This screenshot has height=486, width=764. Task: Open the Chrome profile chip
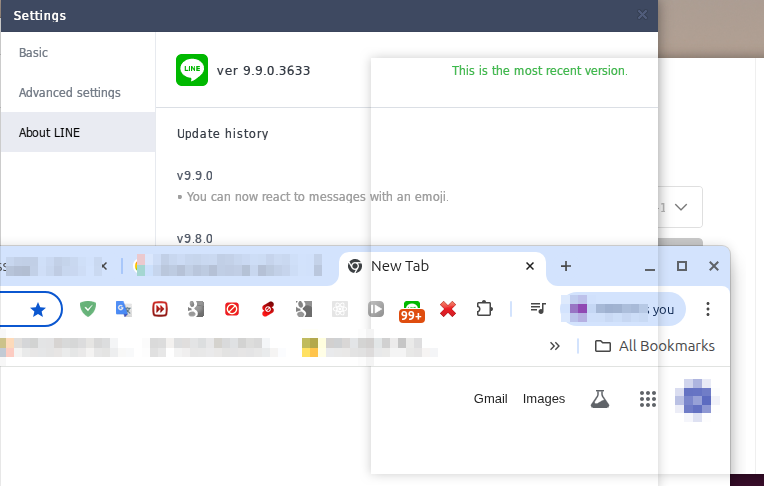[623, 309]
